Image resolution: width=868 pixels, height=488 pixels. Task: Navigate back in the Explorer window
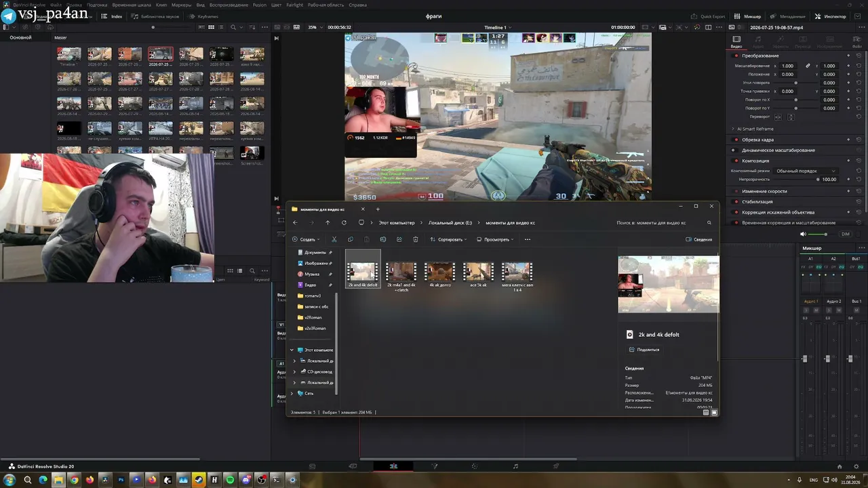[x=295, y=222]
